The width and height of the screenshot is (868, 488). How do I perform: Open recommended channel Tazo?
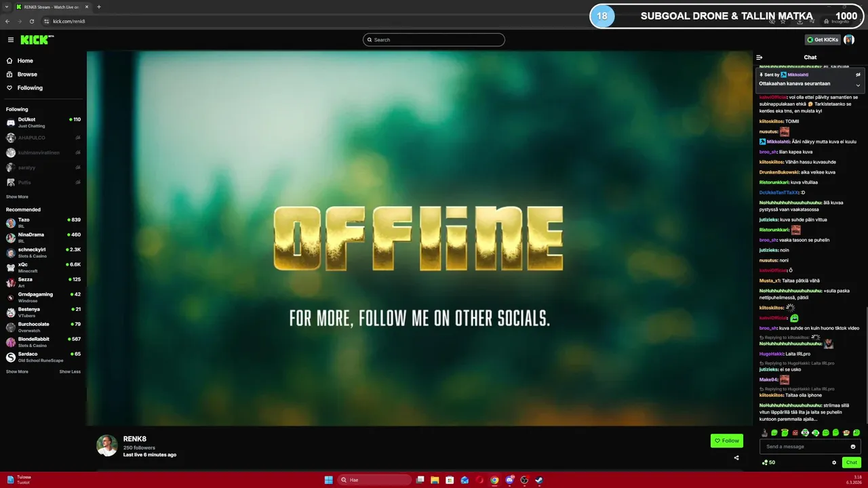point(43,223)
